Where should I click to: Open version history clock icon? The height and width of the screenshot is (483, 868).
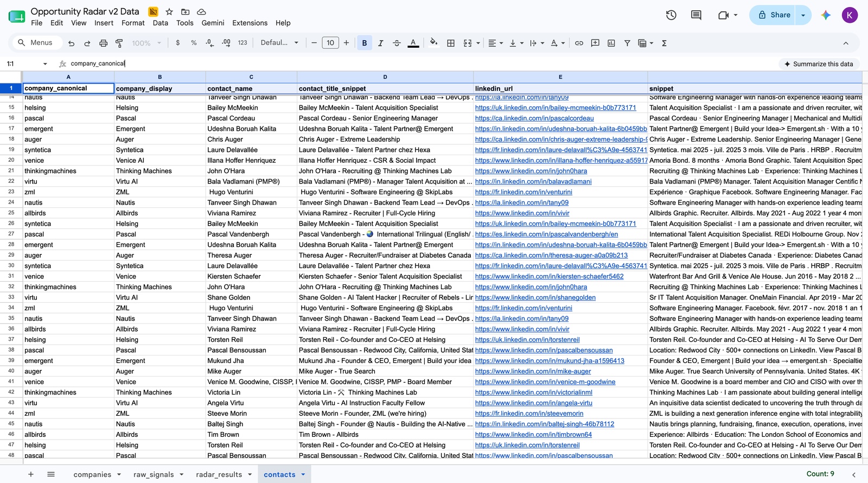point(671,15)
